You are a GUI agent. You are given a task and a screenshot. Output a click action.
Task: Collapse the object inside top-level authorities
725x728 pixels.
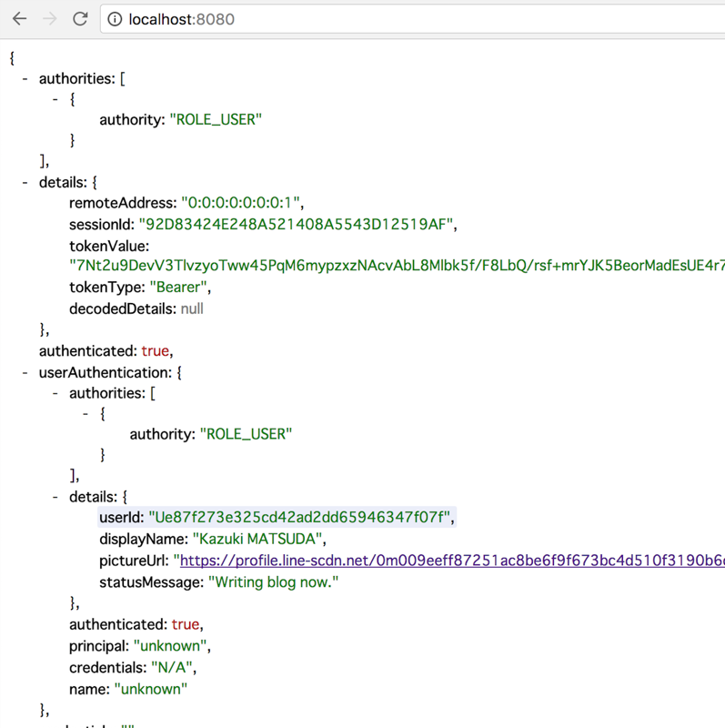[x=55, y=99]
